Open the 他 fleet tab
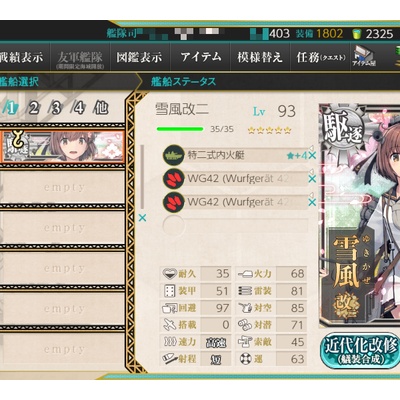400x400 pixels. pyautogui.click(x=101, y=109)
